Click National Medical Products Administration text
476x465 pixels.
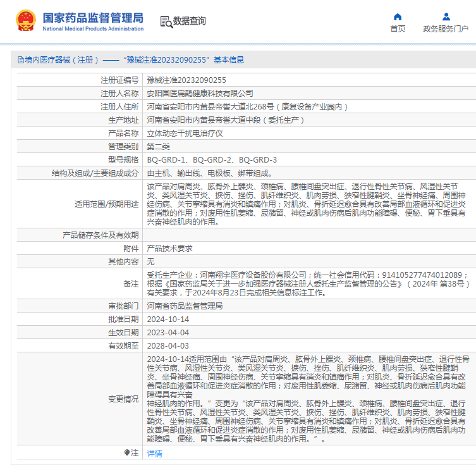coord(93,28)
